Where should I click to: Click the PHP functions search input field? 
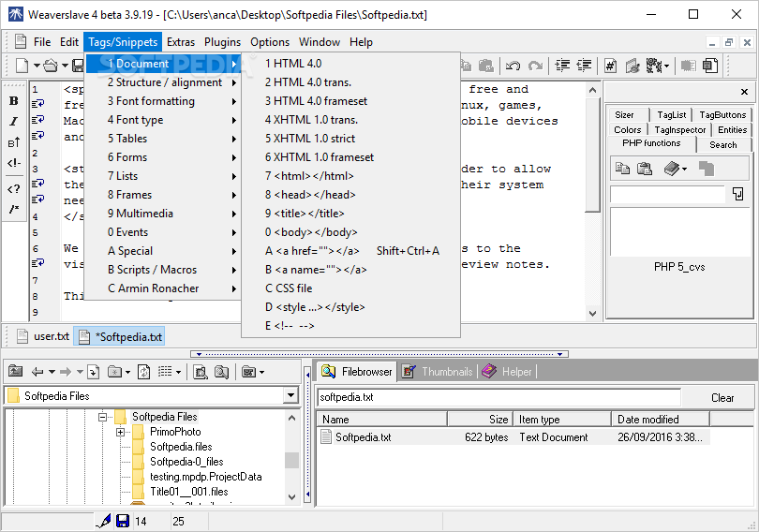pyautogui.click(x=667, y=194)
